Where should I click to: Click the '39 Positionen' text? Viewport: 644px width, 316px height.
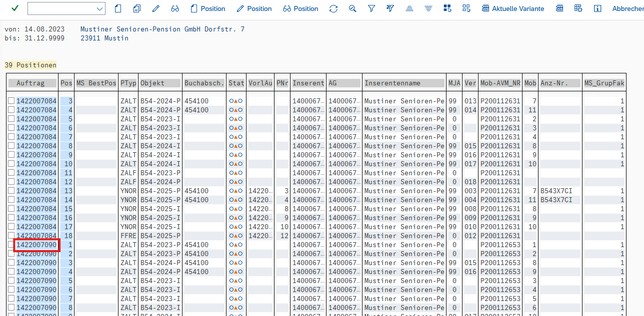click(x=30, y=65)
